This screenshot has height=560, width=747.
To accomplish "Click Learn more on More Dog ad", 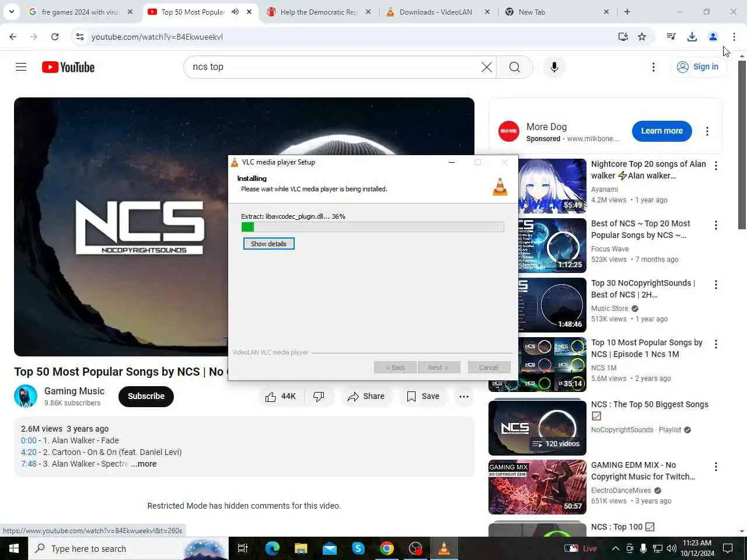I will coord(662,131).
